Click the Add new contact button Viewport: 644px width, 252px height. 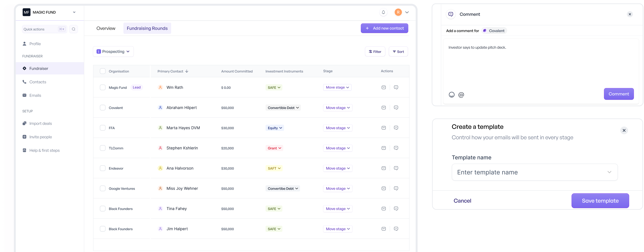point(384,28)
